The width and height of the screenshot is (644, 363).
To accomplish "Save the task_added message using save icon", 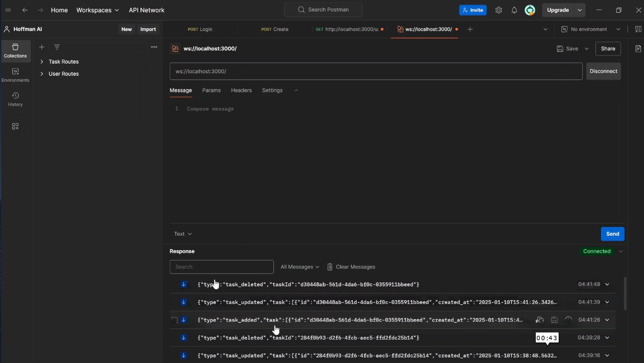I will [555, 320].
